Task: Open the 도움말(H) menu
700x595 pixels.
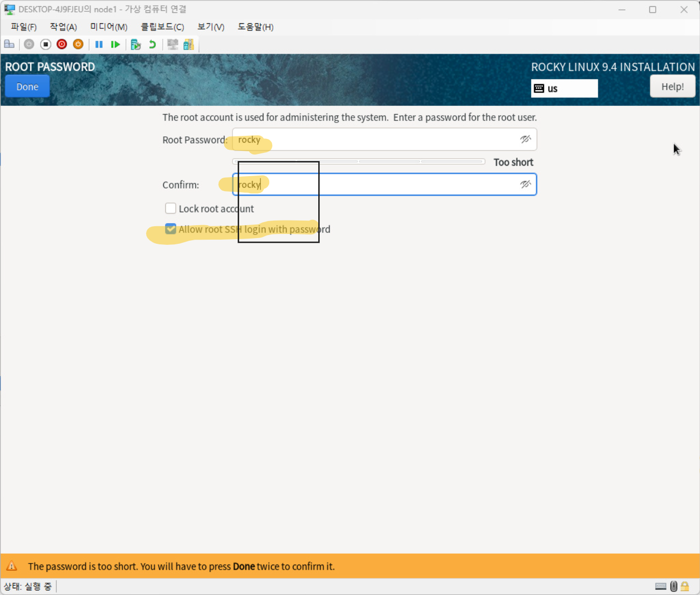Action: tap(256, 27)
